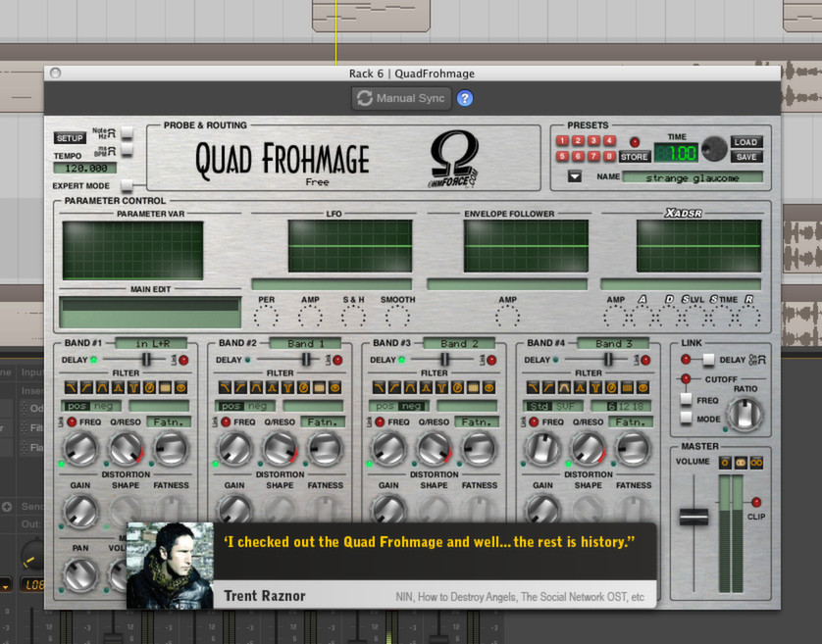Viewport: 822px width, 644px height.
Task: Select Band #4 highlighted band-pass filter icon
Action: pyautogui.click(x=565, y=387)
